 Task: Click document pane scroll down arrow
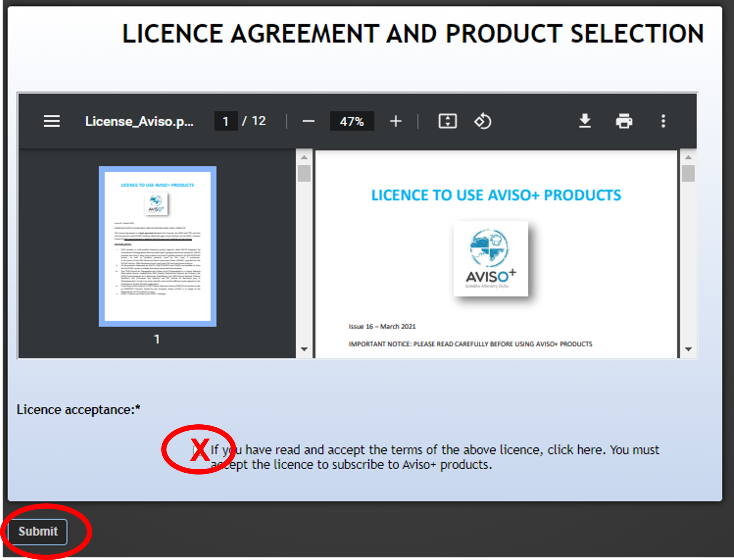pos(688,349)
